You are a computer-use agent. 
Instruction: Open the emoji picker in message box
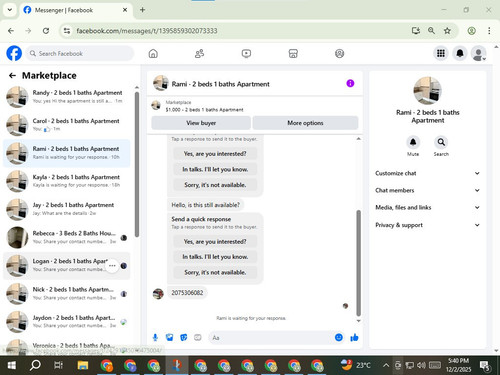click(x=339, y=338)
